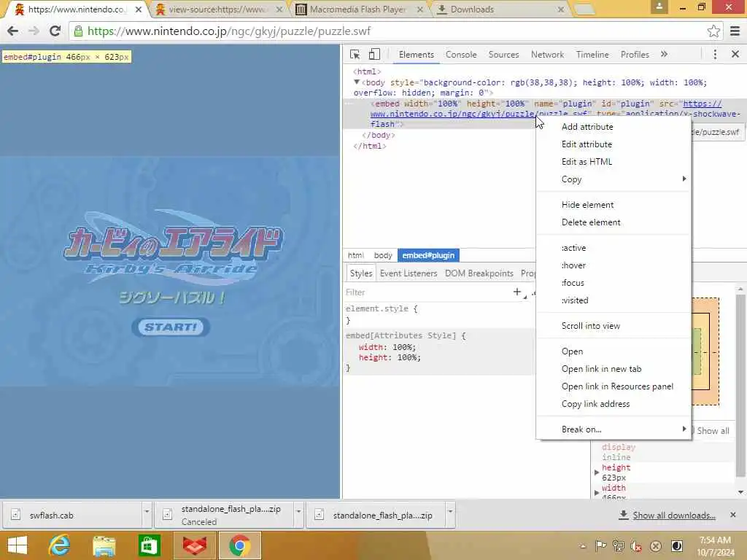Open swflash.cab download dropdown arrow
Viewport: 747px width, 560px height.
click(147, 515)
